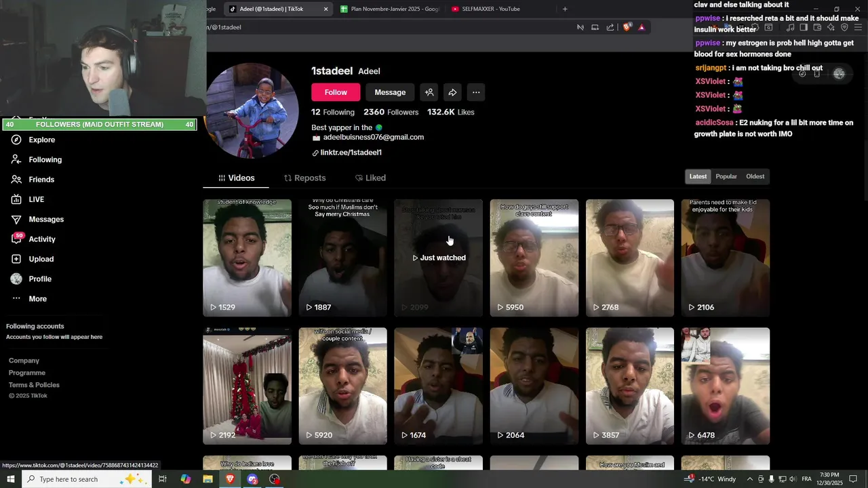Open the Windows notification center

[x=854, y=479]
